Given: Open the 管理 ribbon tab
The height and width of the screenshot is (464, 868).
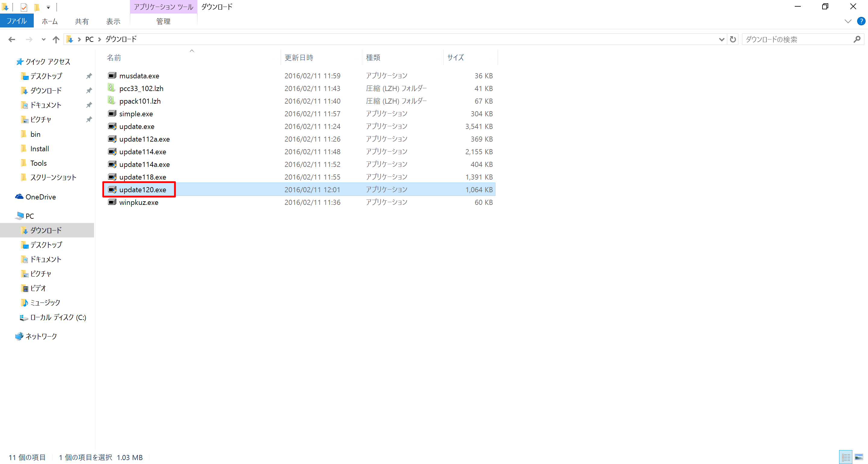Looking at the screenshot, I should click(163, 21).
